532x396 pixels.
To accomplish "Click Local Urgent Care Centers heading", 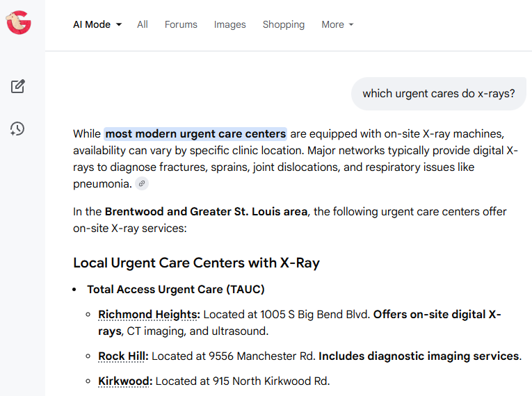I will click(196, 263).
